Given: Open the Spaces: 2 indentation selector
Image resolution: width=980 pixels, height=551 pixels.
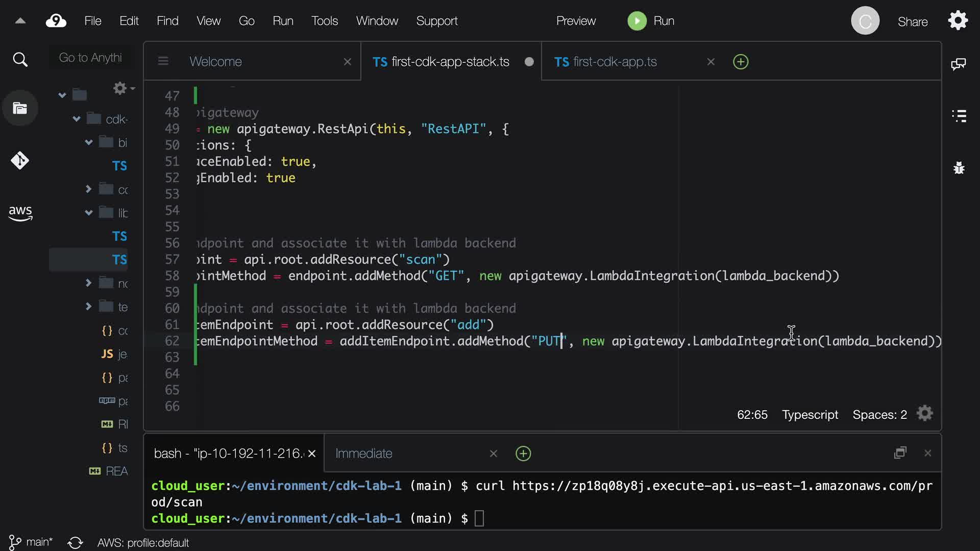Looking at the screenshot, I should [x=879, y=415].
